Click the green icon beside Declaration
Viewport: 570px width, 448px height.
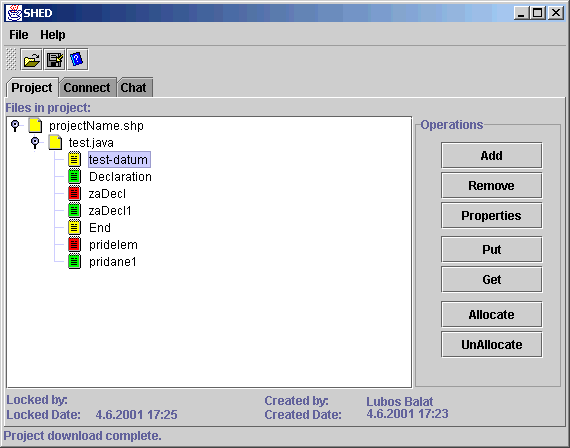tap(75, 177)
